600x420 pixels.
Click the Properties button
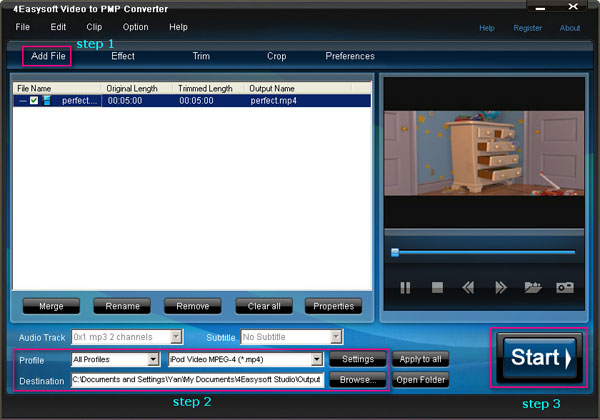tap(334, 306)
